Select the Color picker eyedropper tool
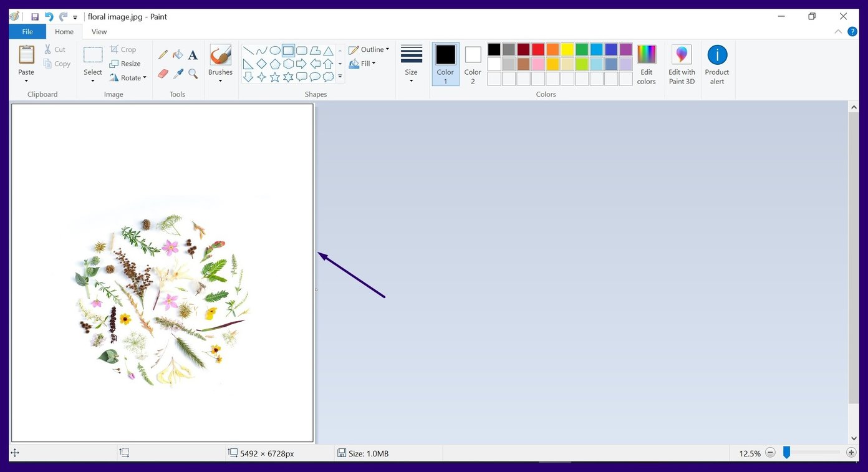 click(178, 73)
